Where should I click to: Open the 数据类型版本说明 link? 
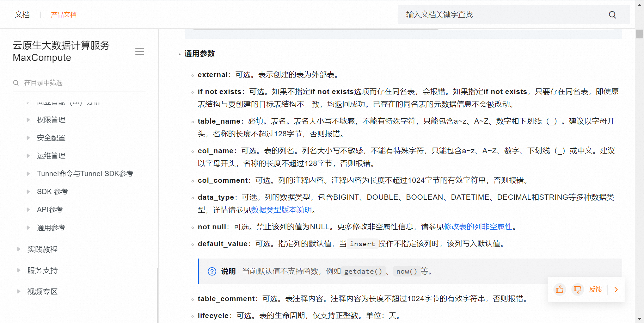(281, 210)
